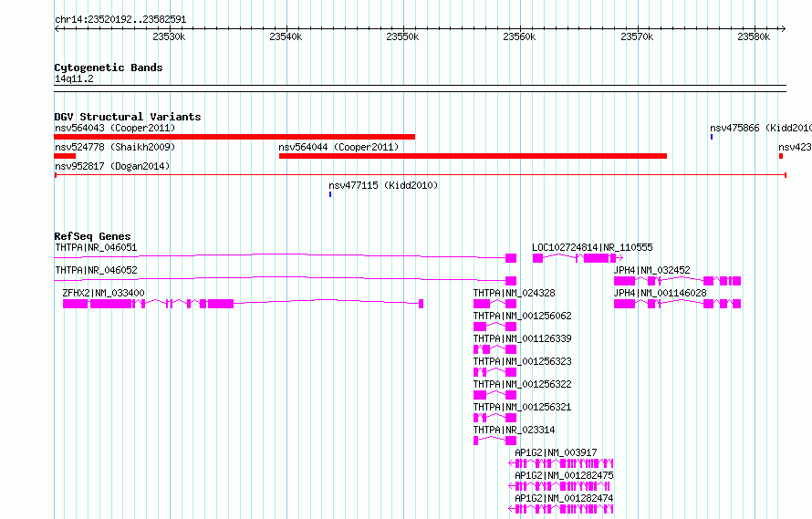Click the red nsv564044 variant bar
Screen dimensions: 812x519
pyautogui.click(x=473, y=156)
